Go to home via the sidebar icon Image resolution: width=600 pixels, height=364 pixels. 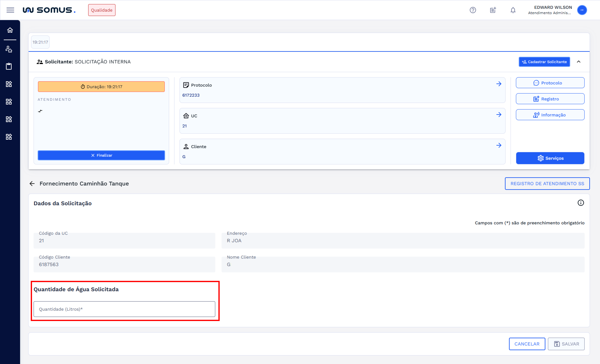10,30
